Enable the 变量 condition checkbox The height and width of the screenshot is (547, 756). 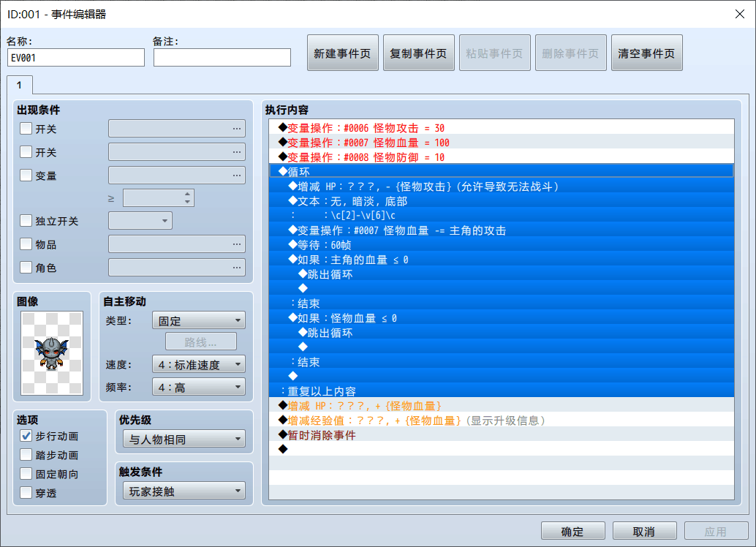pos(26,175)
